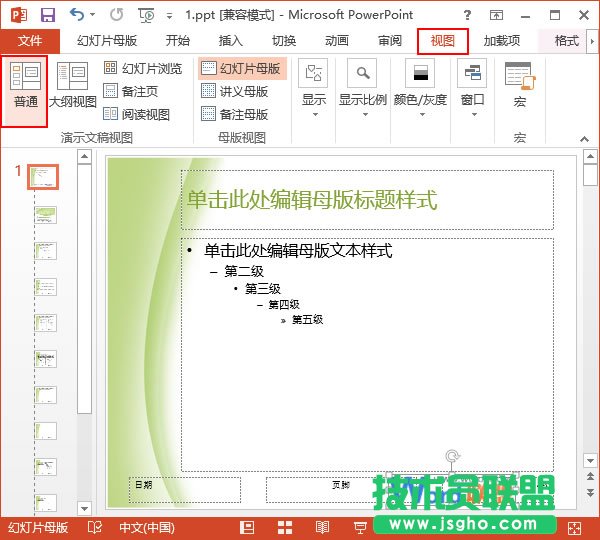Select the second layout thumbnail below master

[45, 251]
